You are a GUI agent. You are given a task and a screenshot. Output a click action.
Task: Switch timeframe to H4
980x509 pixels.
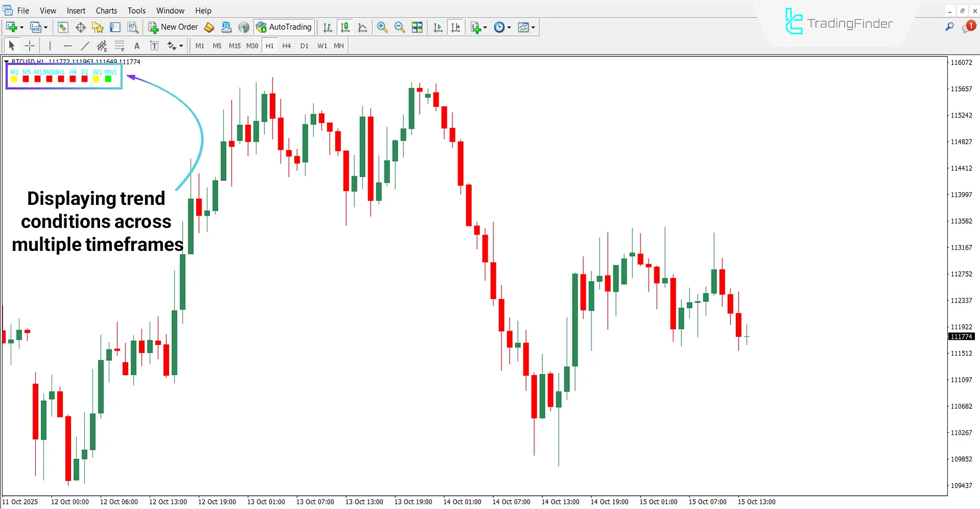click(286, 45)
